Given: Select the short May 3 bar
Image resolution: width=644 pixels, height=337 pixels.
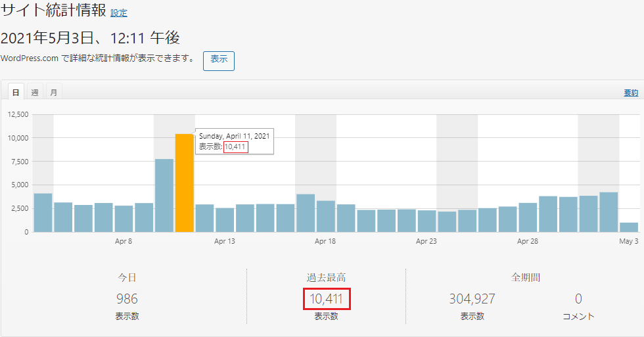Looking at the screenshot, I should point(629,227).
